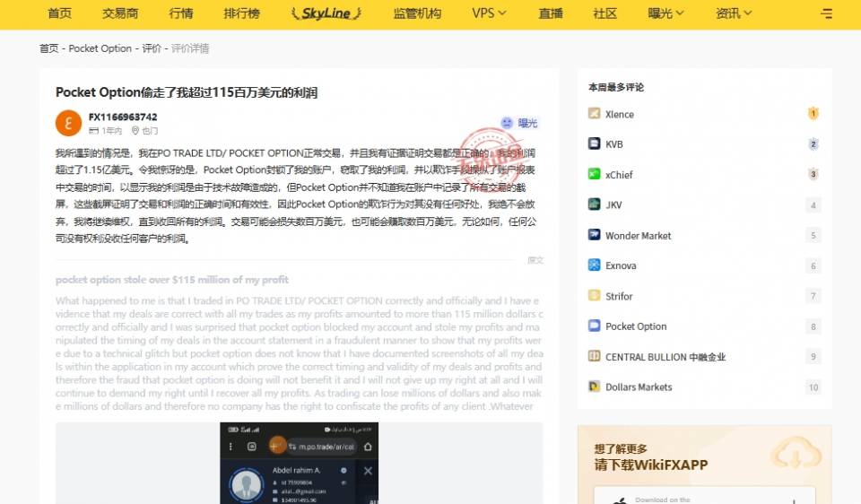Click the rank 2 silver medal badge
861x504 pixels.
[x=813, y=143]
